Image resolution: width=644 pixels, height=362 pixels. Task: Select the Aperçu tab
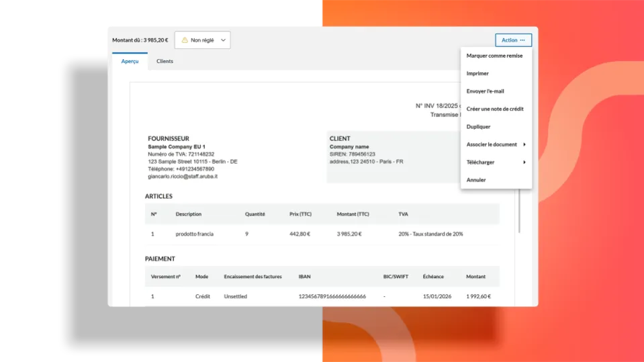pyautogui.click(x=130, y=61)
